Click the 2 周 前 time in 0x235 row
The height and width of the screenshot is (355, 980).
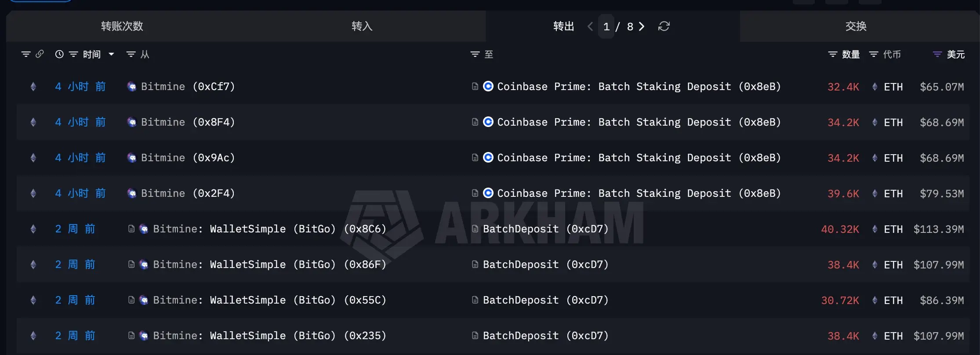75,336
